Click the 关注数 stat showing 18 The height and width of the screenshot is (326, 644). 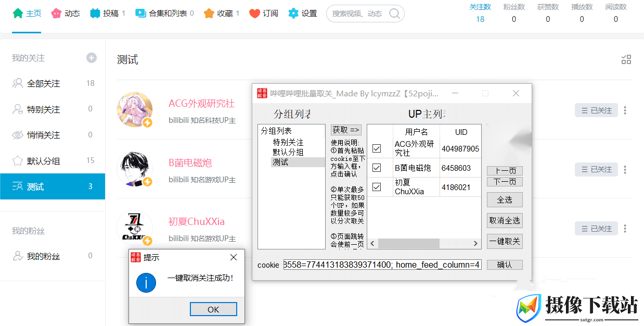click(480, 14)
